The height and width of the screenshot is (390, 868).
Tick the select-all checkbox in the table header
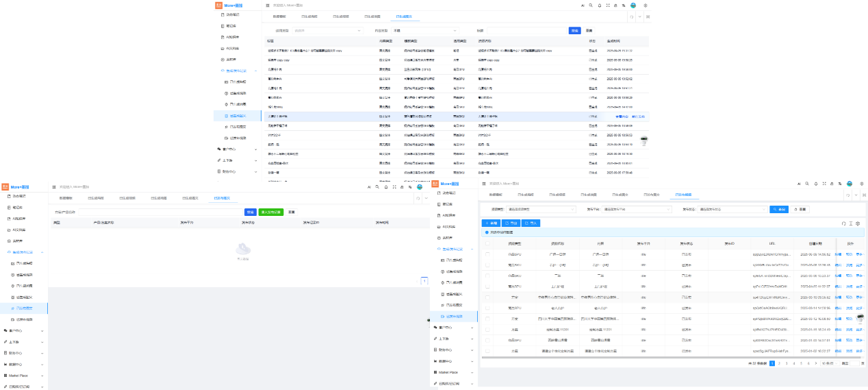(x=487, y=243)
